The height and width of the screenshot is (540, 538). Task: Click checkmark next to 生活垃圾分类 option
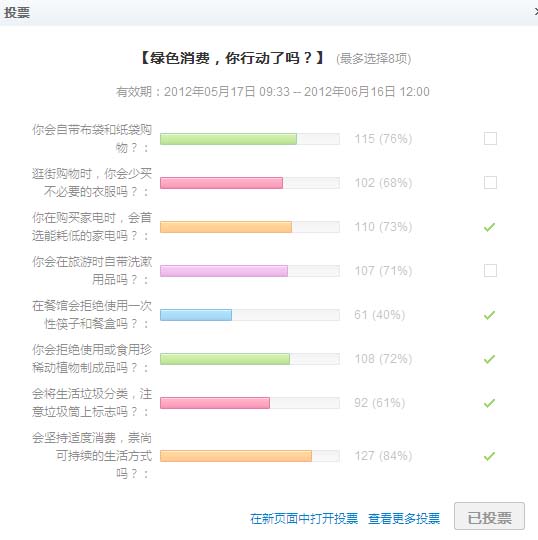(489, 403)
